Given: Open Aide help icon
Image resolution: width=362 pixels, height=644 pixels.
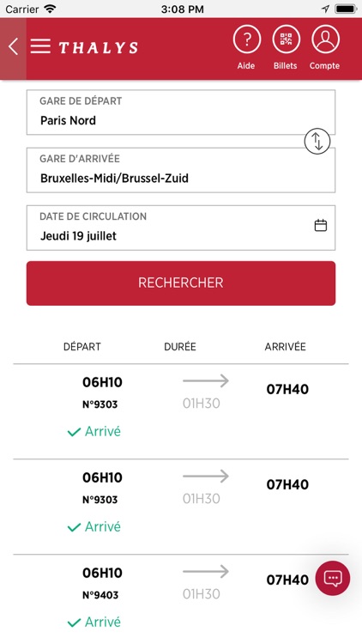Looking at the screenshot, I should pyautogui.click(x=246, y=39).
